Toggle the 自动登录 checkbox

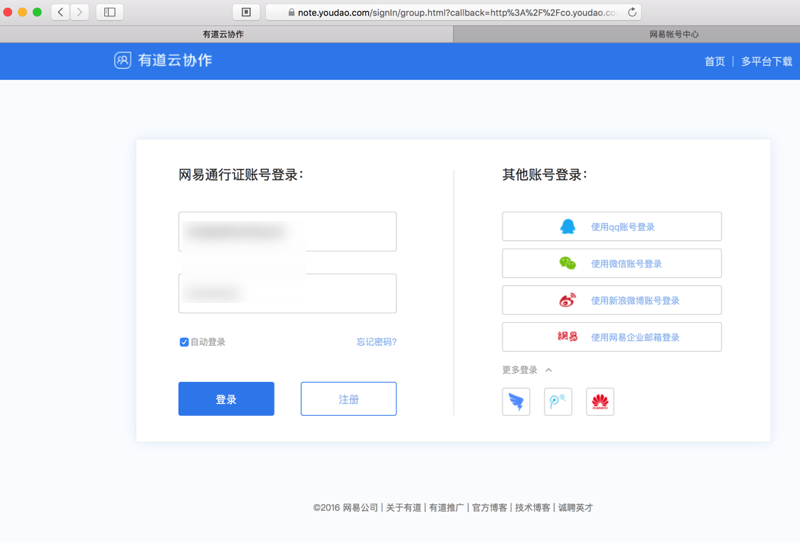tap(184, 342)
